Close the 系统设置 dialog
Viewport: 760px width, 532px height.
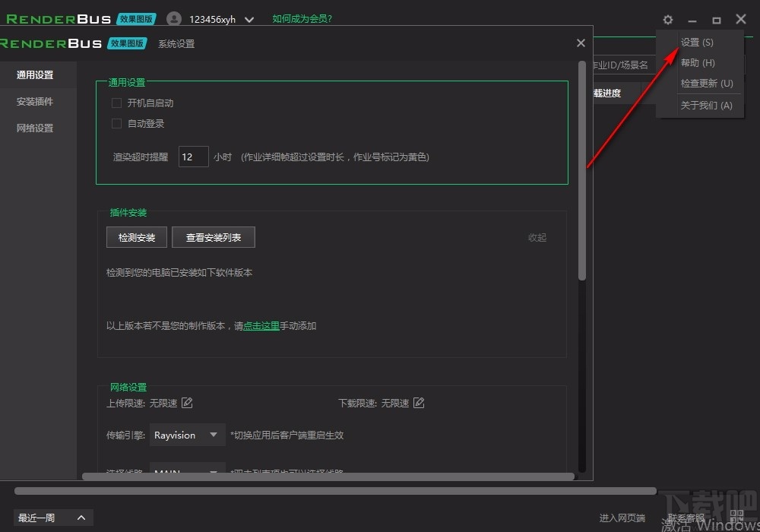pos(581,43)
